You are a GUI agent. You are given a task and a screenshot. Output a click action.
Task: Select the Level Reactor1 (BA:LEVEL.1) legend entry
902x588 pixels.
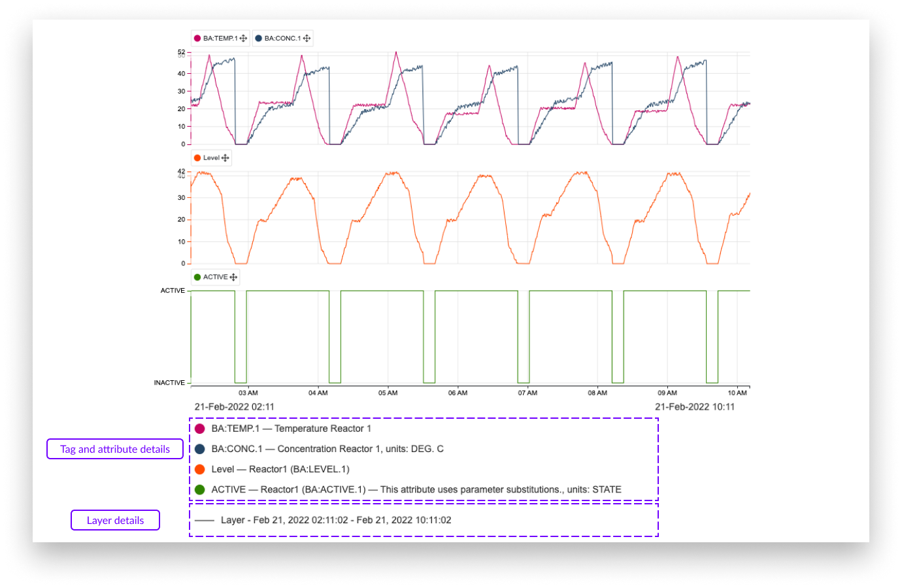[x=280, y=469]
